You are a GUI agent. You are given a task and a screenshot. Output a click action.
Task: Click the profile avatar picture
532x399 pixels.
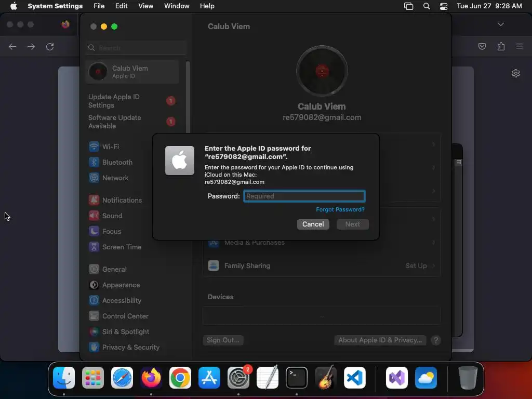tap(322, 71)
